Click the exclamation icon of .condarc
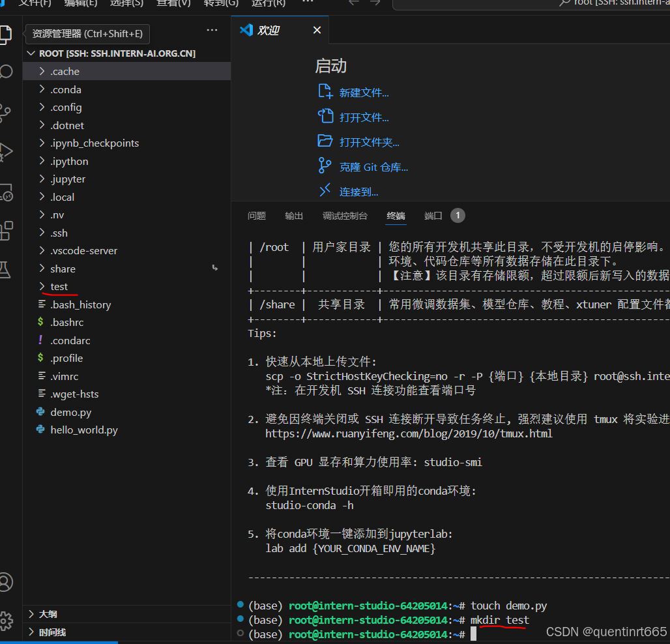Image resolution: width=670 pixels, height=644 pixels. (40, 340)
